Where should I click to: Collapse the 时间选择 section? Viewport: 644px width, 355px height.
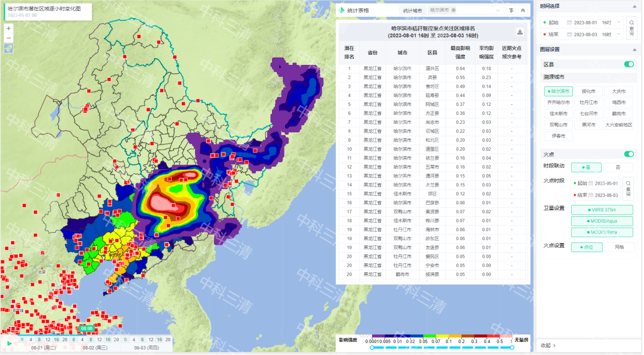634,7
